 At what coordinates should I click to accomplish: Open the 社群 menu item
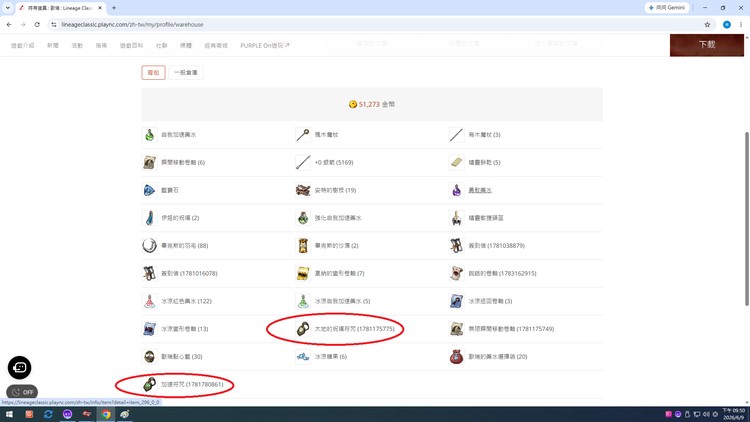162,45
